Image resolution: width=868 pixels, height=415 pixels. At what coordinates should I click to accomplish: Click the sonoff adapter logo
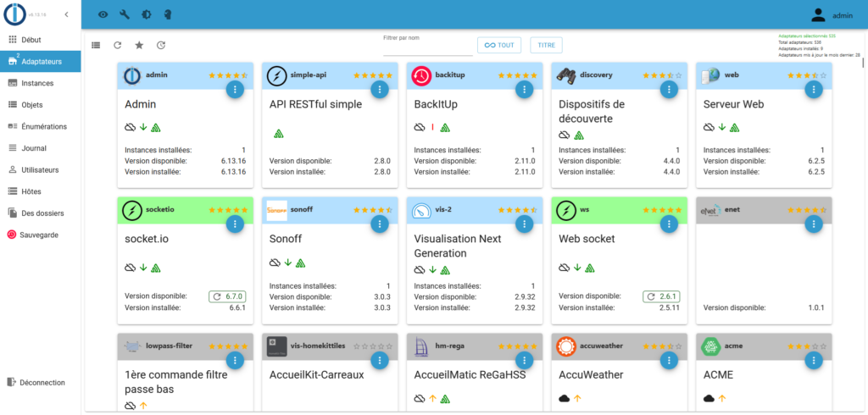click(277, 211)
